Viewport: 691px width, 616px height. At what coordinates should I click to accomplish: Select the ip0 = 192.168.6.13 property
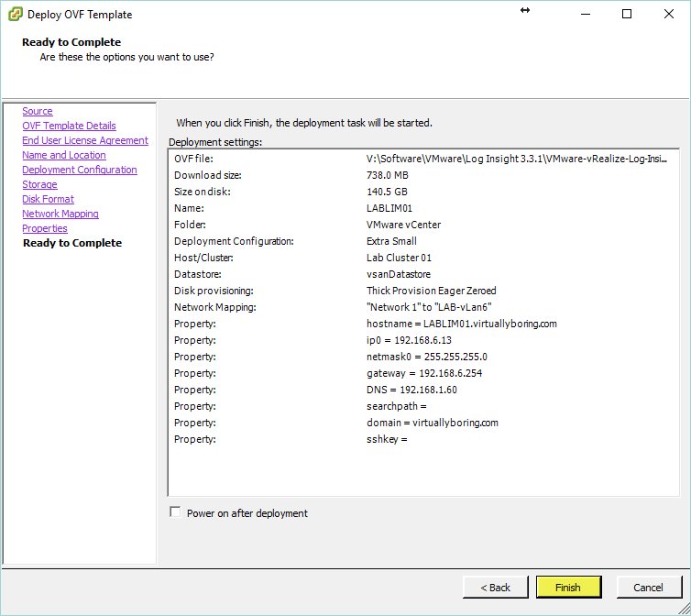coord(409,340)
